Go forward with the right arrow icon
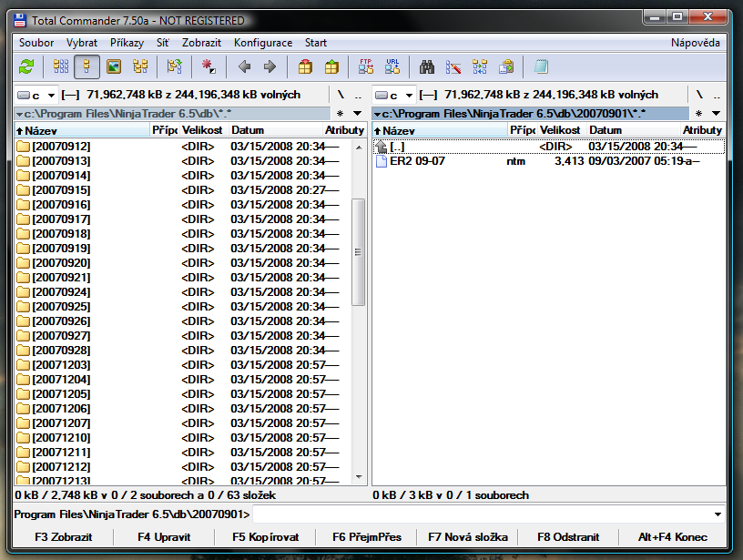The image size is (743, 560). tap(270, 66)
